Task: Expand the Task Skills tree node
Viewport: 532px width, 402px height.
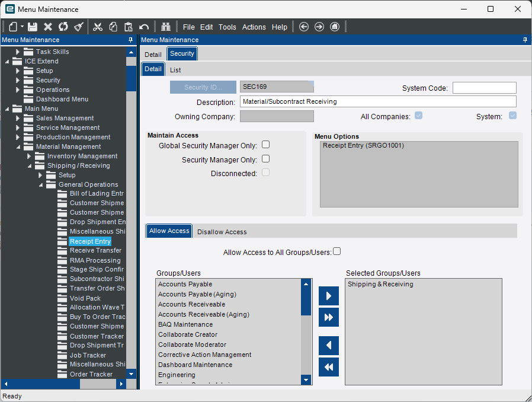Action: pyautogui.click(x=18, y=52)
